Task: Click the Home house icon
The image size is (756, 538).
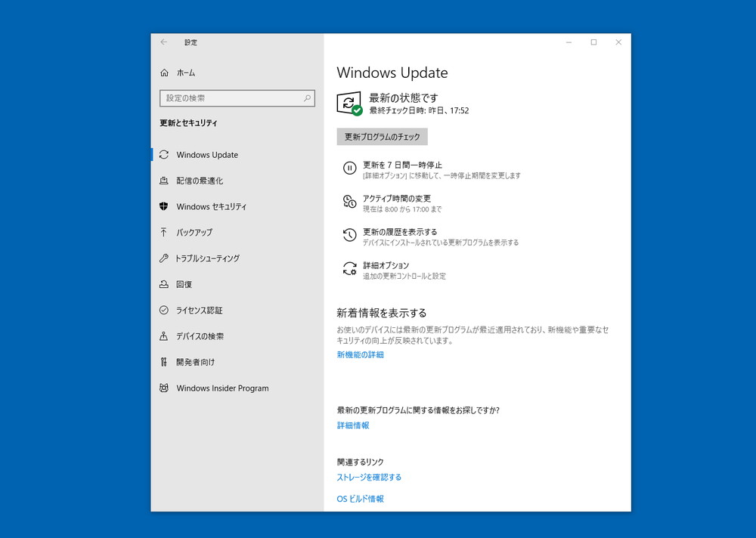Action: (x=164, y=73)
